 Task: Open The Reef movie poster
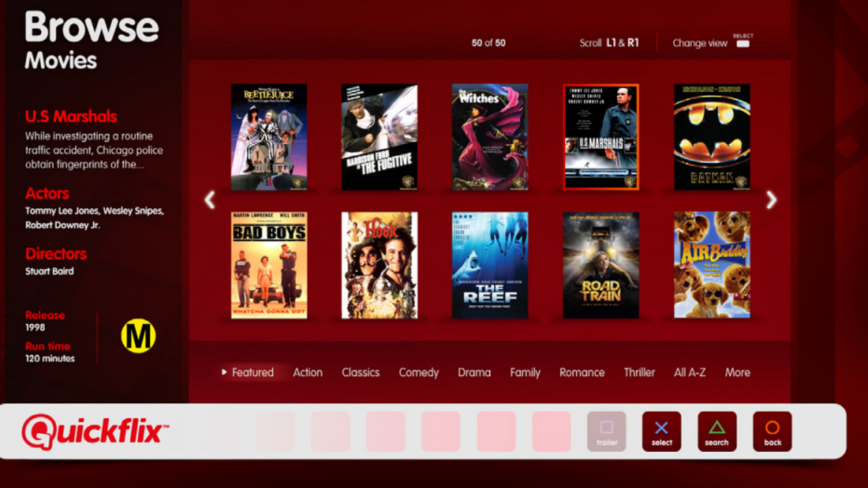pyautogui.click(x=490, y=265)
